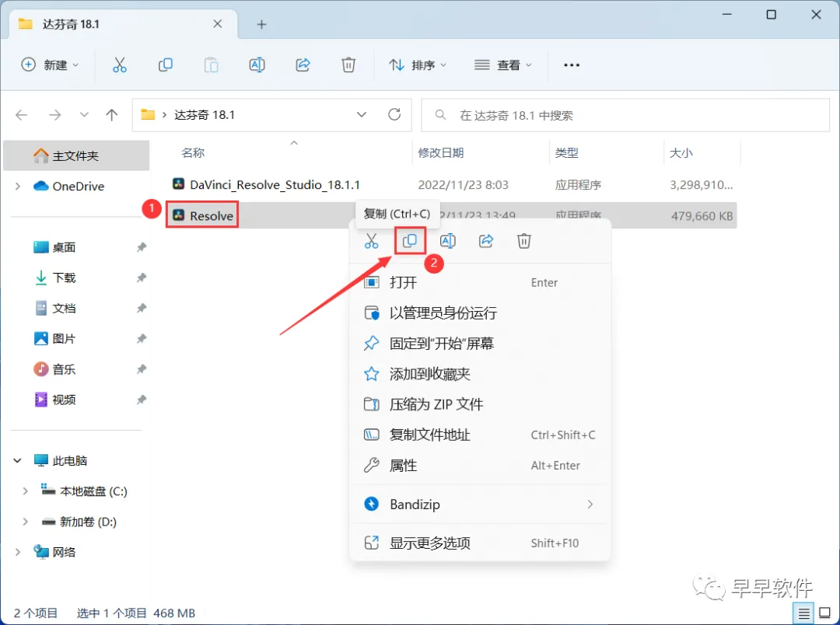The image size is (840, 625).
Task: Select OneDrive in sidebar
Action: (x=78, y=187)
